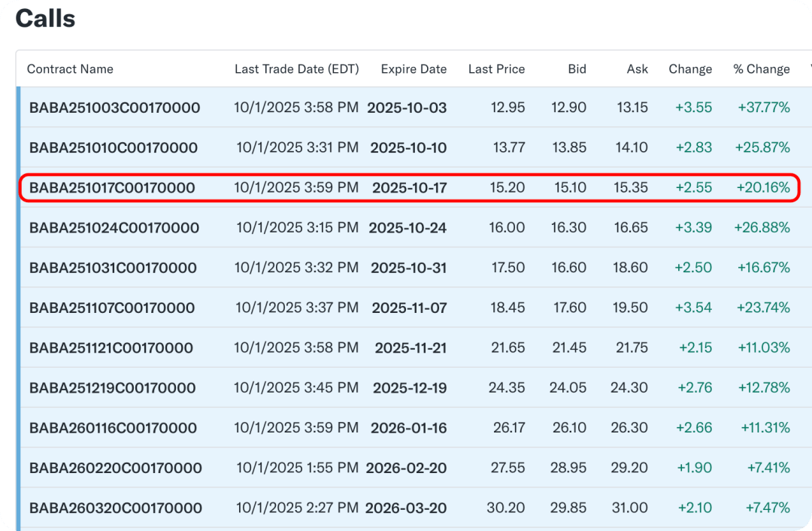
Task: Click last price 26.17
Action: [x=509, y=428]
